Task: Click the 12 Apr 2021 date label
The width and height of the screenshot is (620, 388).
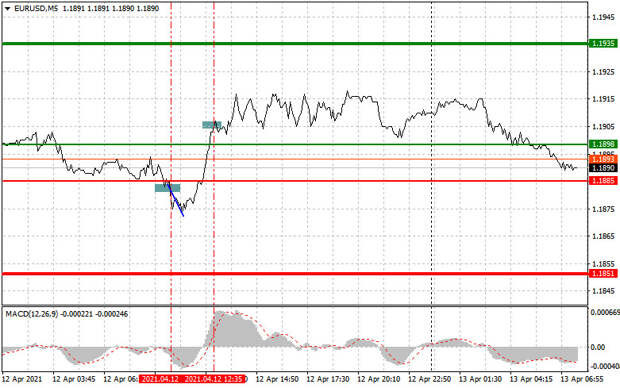Action: (21, 379)
